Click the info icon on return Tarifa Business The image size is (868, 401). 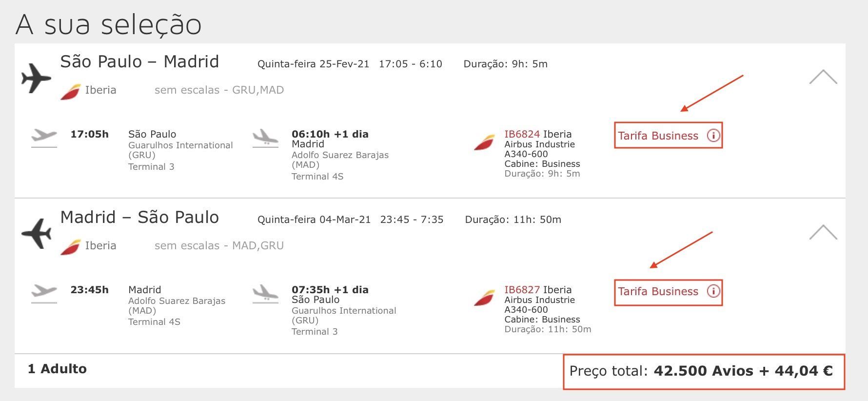pos(713,291)
